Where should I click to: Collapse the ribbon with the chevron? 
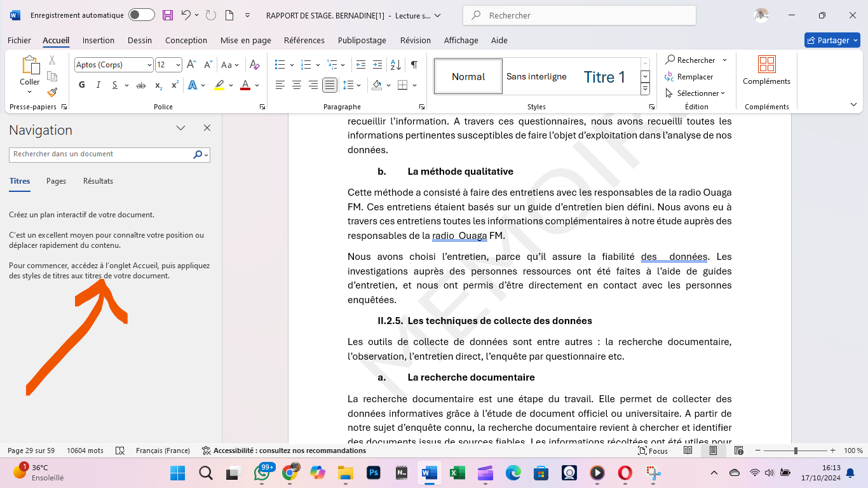click(x=853, y=104)
